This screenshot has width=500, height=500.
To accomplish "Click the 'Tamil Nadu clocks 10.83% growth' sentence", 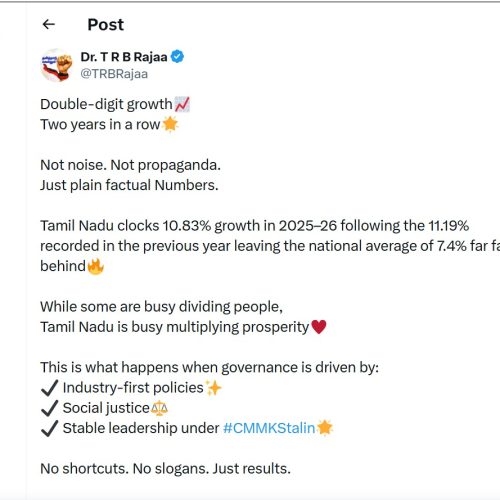I will 270,246.
